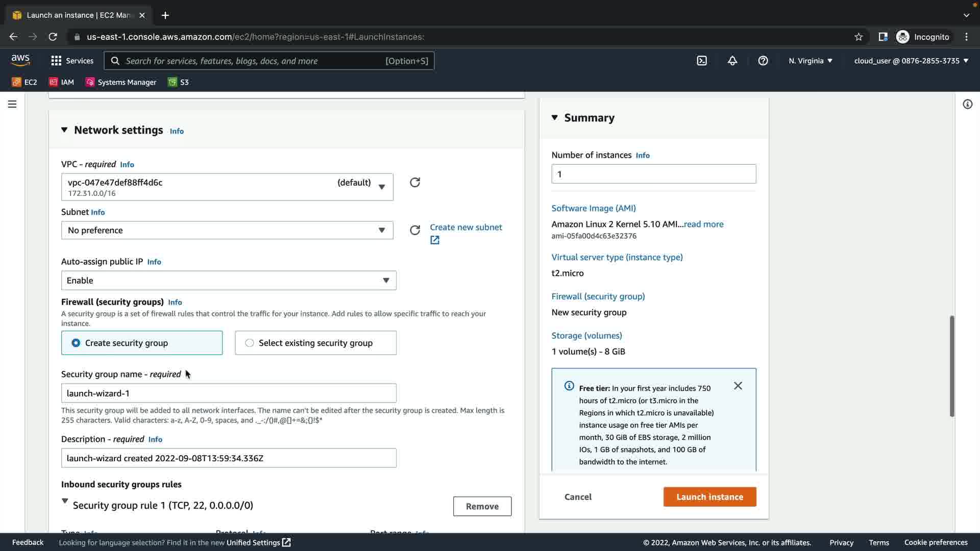Open the N. Virginia region menu
The image size is (980, 551).
point(810,61)
